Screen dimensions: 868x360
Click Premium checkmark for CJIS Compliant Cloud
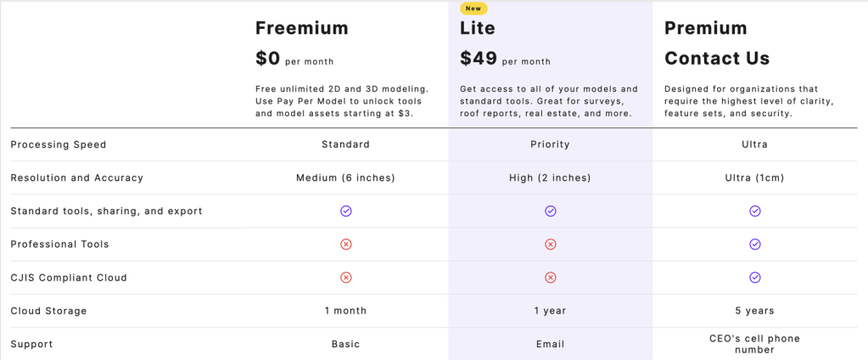[755, 277]
